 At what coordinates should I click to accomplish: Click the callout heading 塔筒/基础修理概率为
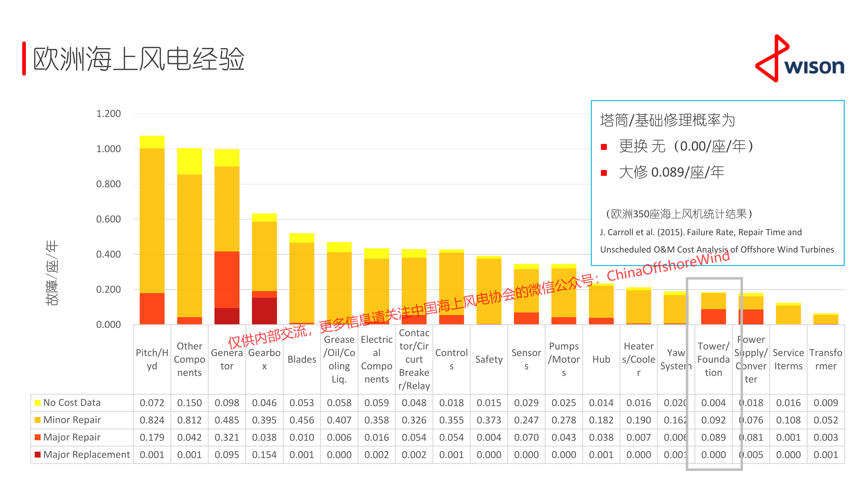[x=667, y=120]
